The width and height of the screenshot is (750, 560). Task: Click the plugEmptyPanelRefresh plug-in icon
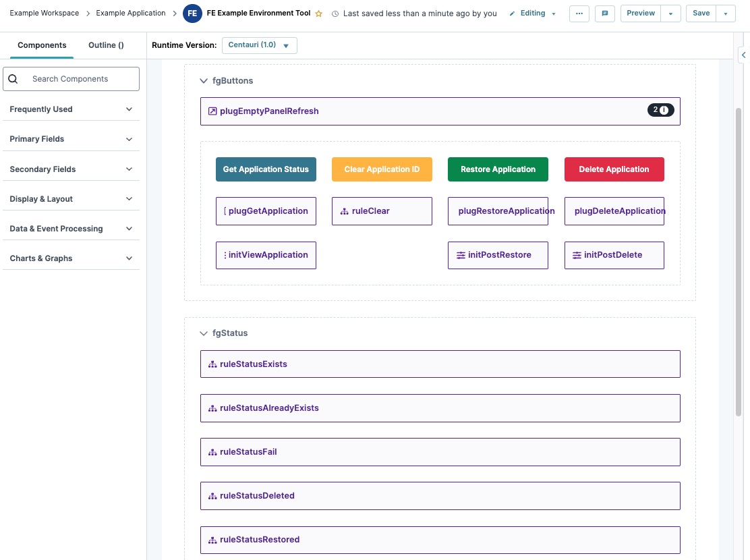click(212, 111)
